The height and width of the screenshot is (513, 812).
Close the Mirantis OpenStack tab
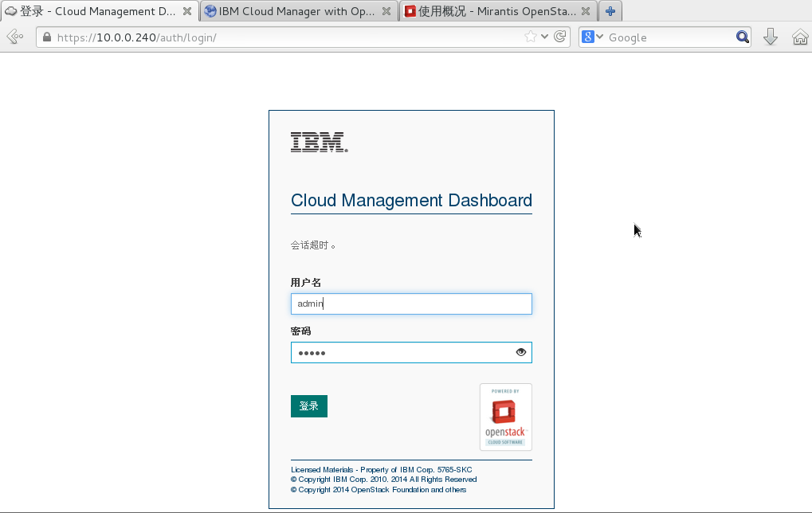coord(586,11)
